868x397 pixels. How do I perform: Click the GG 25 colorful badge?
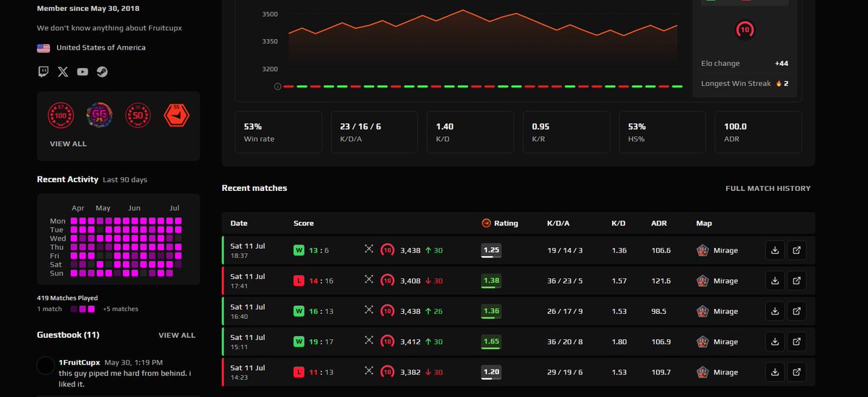pyautogui.click(x=99, y=115)
